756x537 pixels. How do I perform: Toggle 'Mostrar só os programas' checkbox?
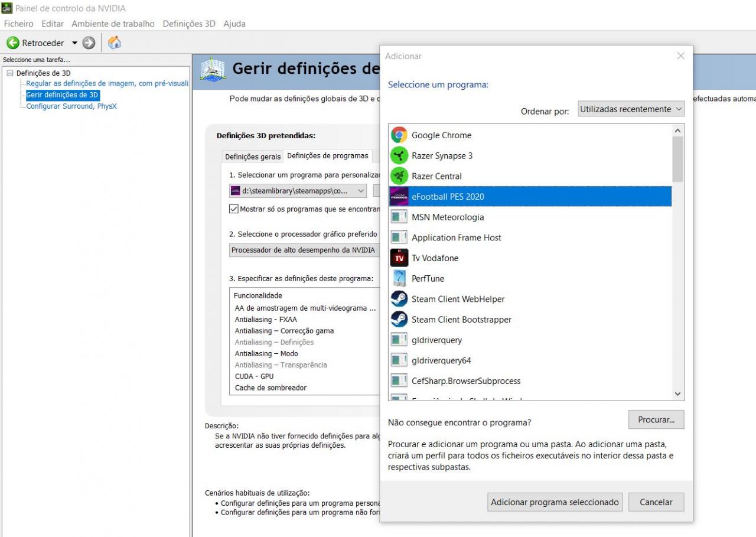234,209
